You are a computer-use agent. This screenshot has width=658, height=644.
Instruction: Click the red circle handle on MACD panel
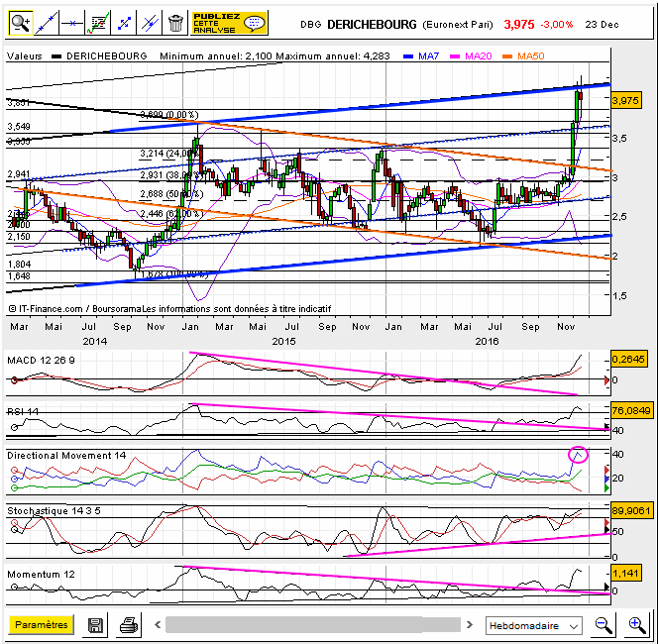(x=14, y=380)
